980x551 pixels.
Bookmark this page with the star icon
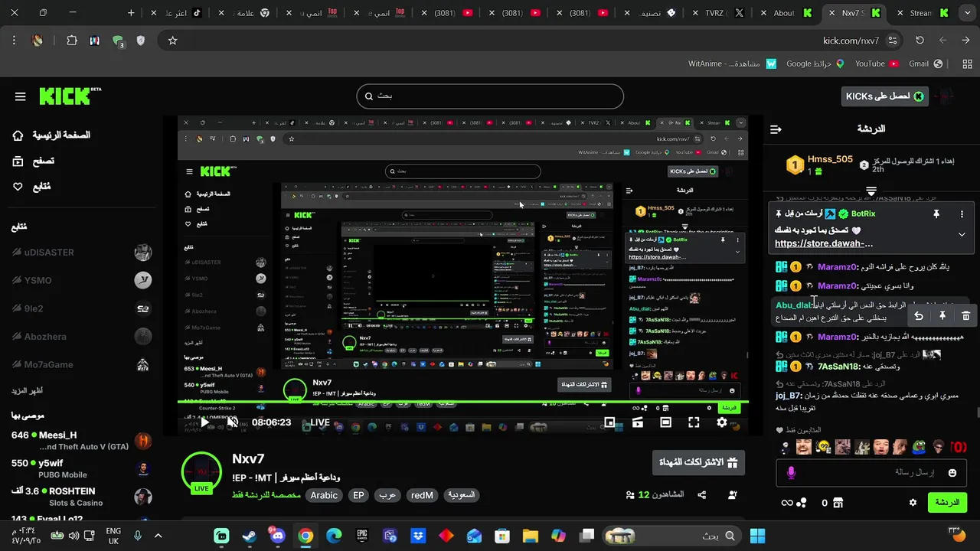click(172, 41)
